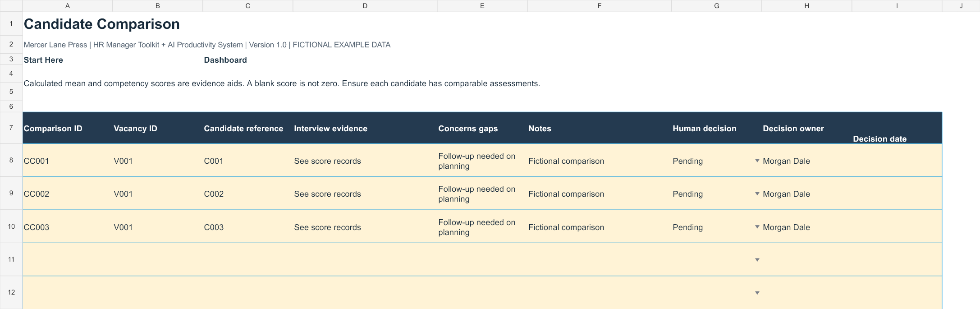Follow the Dashboard link
The width and height of the screenshot is (980, 309).
click(x=225, y=60)
